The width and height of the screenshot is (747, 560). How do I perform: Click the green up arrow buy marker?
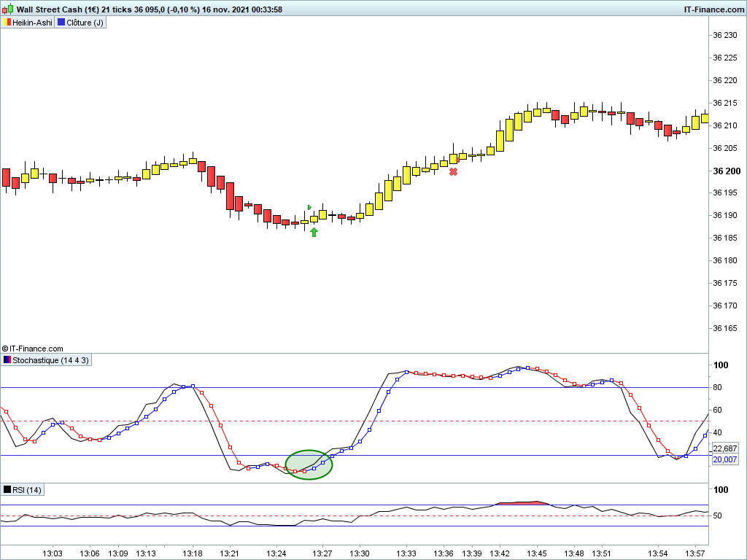[314, 232]
